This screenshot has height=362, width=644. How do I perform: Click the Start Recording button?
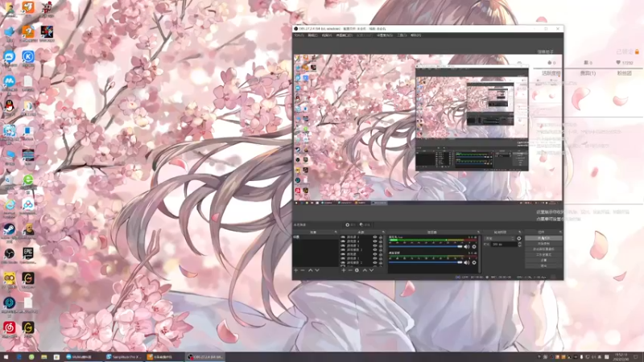tap(543, 244)
